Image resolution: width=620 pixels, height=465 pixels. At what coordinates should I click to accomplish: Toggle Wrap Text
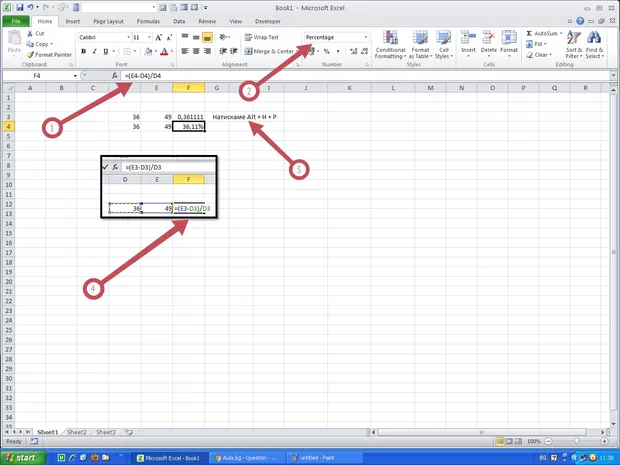[262, 37]
